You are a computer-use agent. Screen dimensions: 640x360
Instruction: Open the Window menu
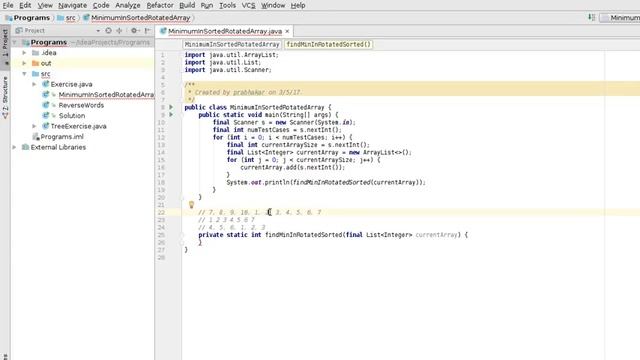pos(273,5)
